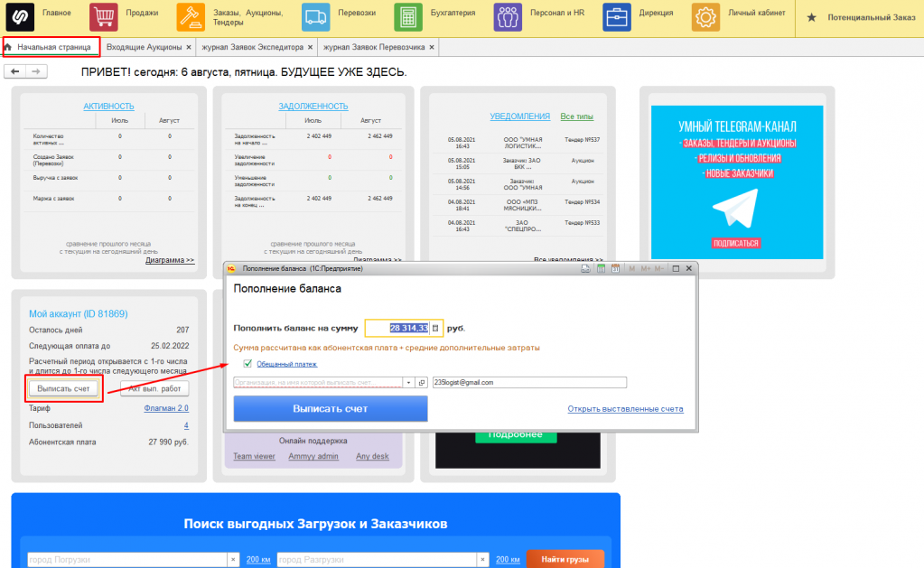Click the home icon on Начальная страница tab
924x568 pixels.
(x=8, y=47)
